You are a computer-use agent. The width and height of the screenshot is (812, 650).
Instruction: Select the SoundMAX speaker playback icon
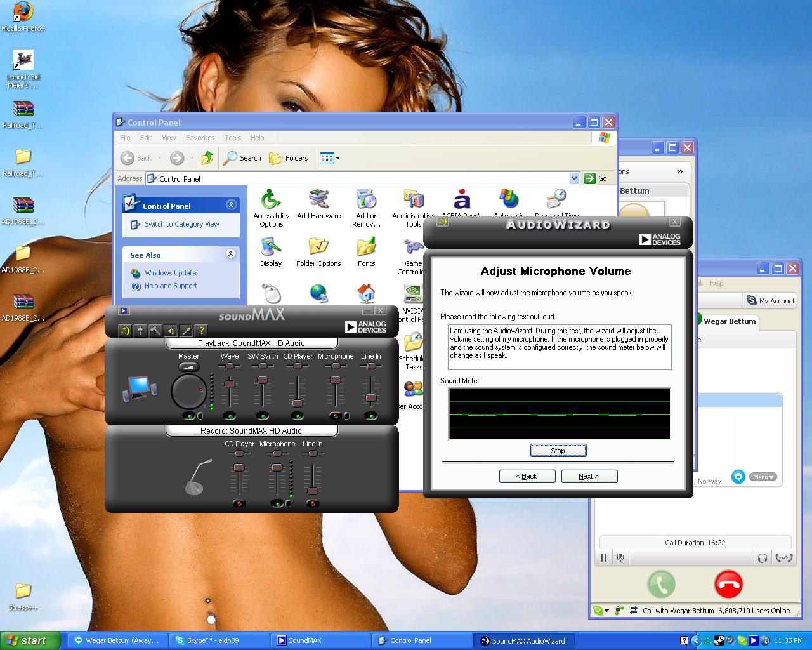coord(171,330)
